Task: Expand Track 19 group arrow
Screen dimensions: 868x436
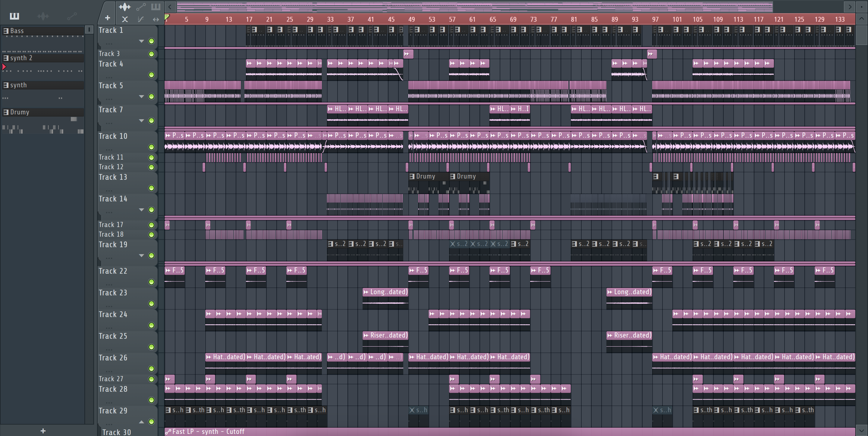Action: pyautogui.click(x=142, y=256)
